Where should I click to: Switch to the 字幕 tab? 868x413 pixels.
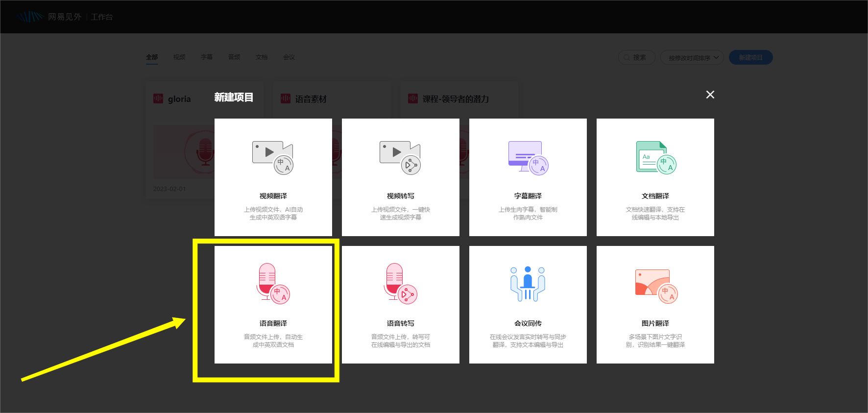207,57
